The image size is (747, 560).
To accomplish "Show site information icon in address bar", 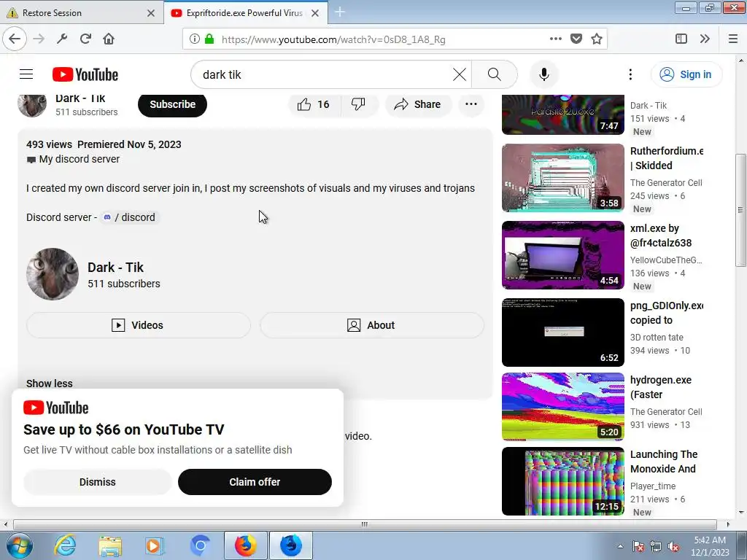I will pos(194,39).
